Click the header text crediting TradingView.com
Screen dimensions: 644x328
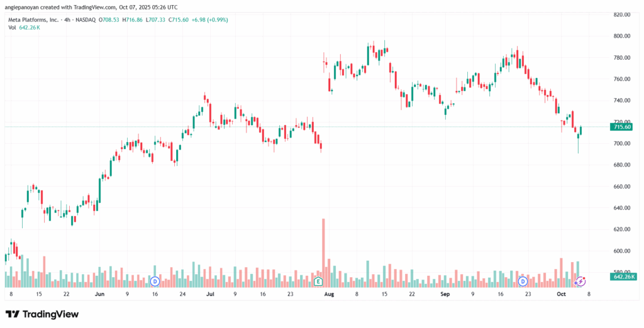pyautogui.click(x=91, y=7)
